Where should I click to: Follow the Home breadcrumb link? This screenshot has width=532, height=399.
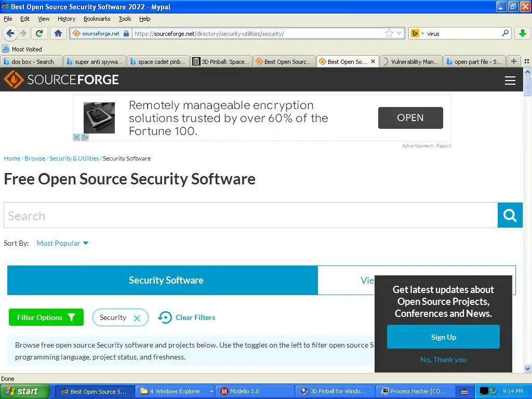pos(12,158)
